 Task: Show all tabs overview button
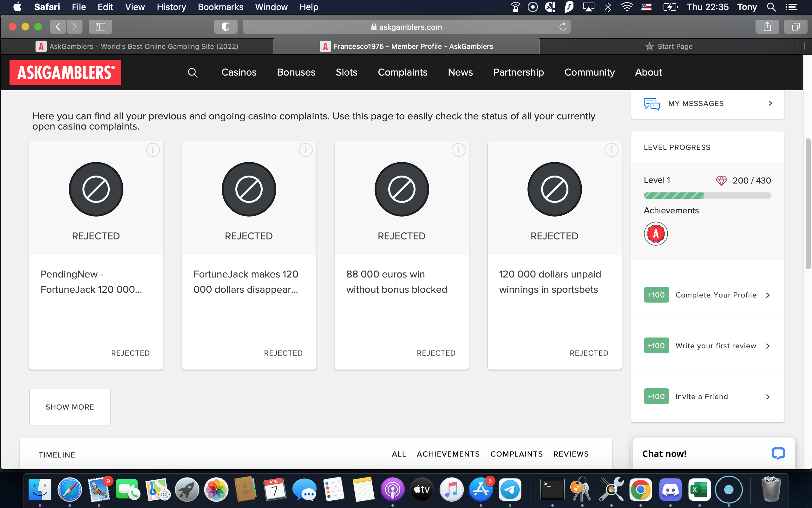pos(796,27)
